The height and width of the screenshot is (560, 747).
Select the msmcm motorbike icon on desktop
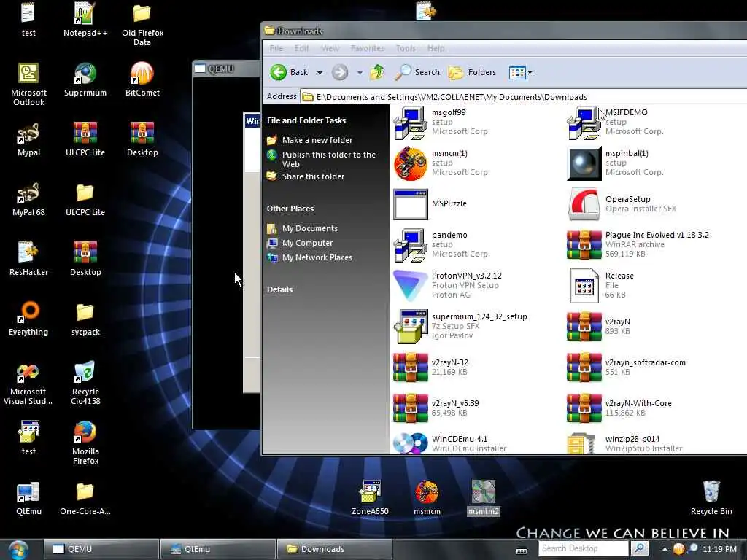point(427,498)
